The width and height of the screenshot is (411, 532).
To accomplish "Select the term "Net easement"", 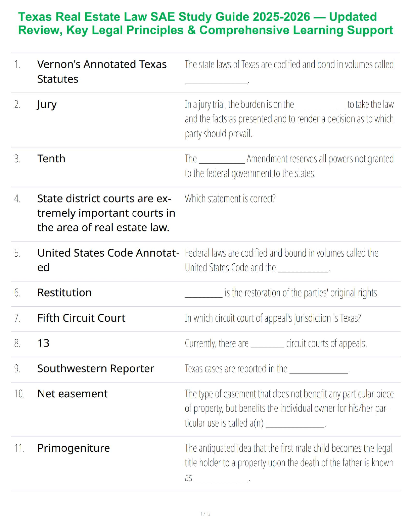I will point(73,394).
